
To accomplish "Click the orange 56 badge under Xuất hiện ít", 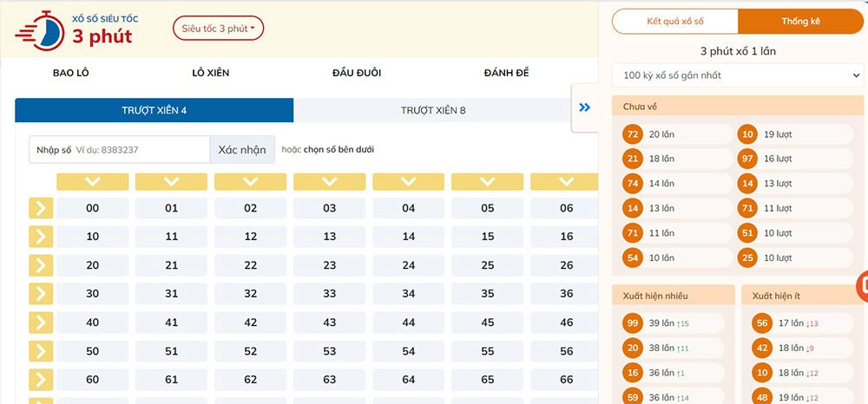I will click(762, 323).
